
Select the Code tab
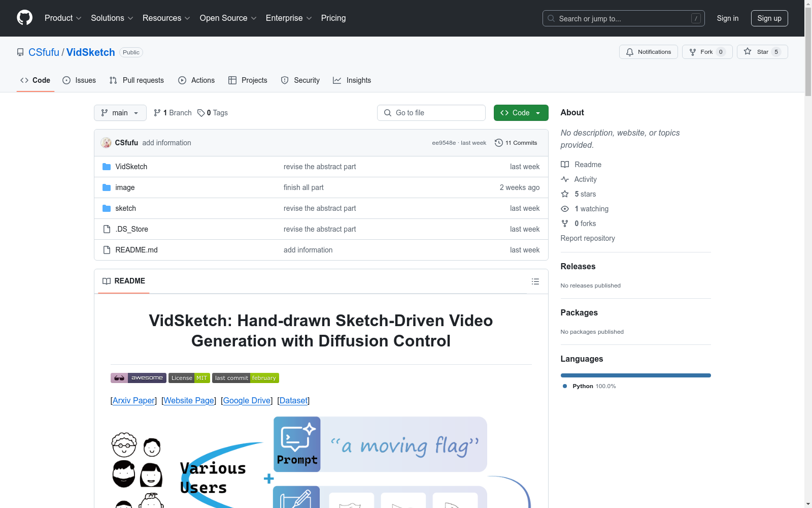[36, 80]
